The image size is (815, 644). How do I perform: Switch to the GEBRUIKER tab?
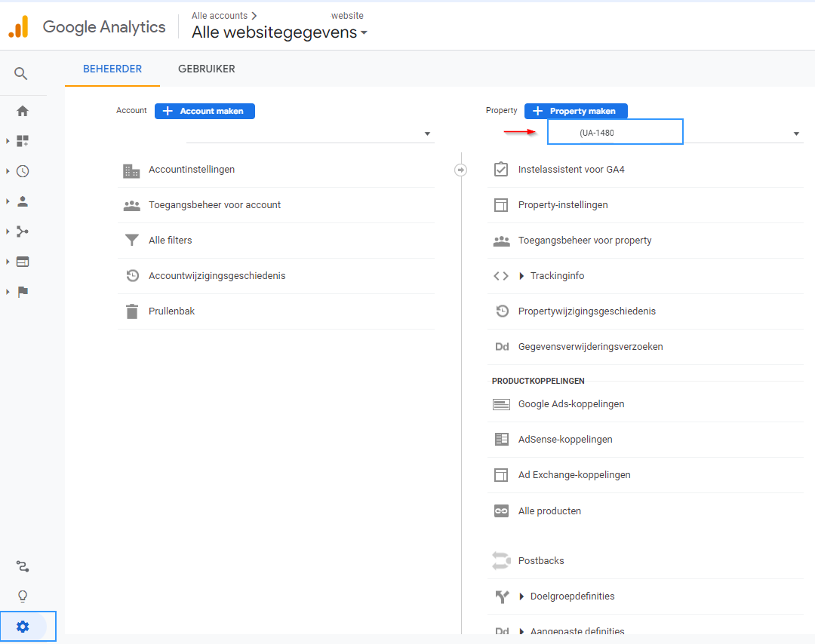(x=206, y=69)
